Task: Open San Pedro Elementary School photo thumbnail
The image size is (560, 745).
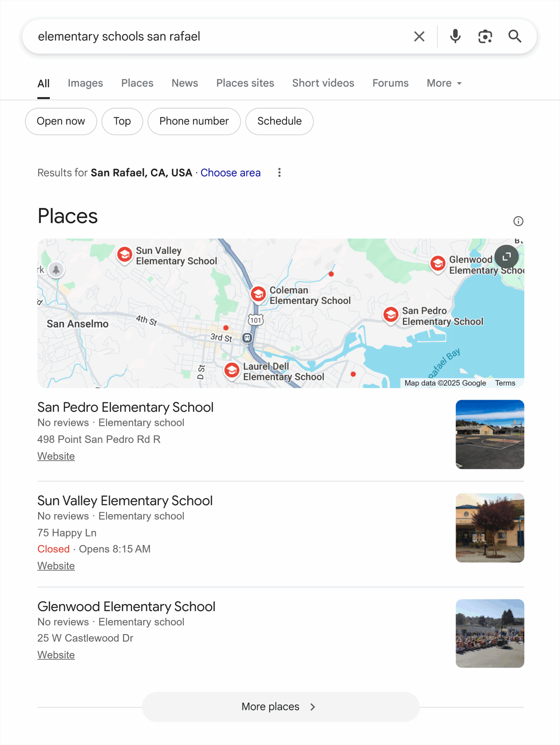Action: [490, 434]
